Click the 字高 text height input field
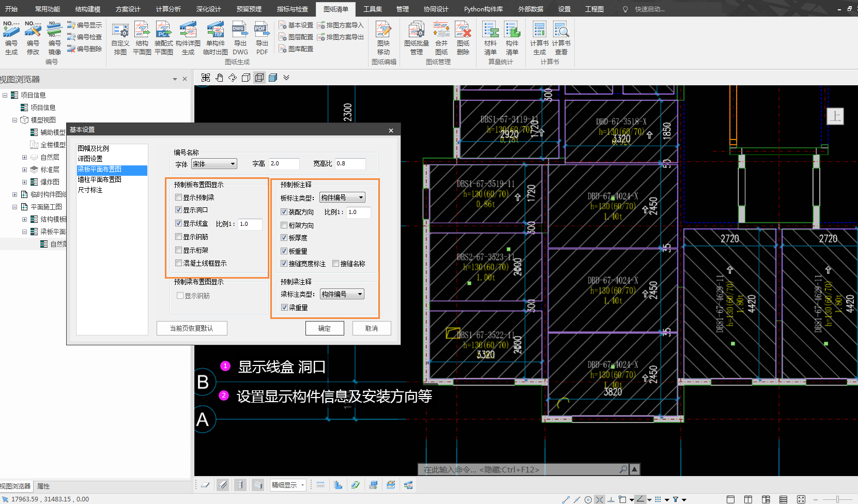Viewport: 858px width, 504px height. pos(284,164)
